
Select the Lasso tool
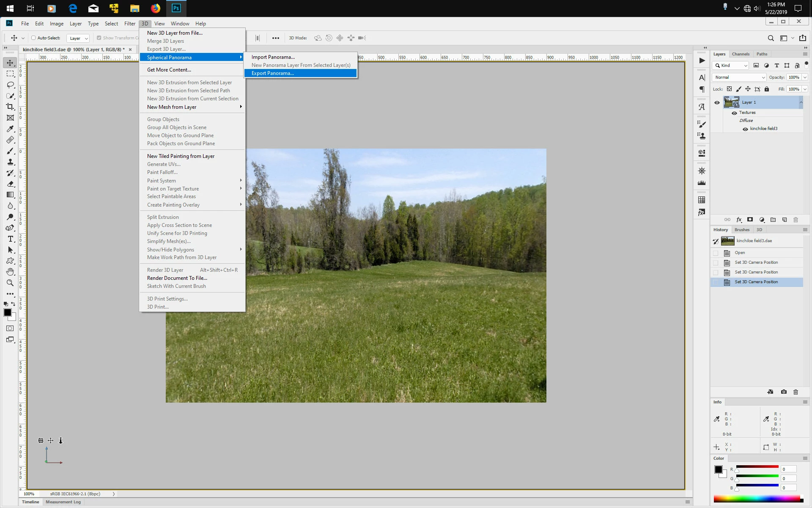pyautogui.click(x=10, y=85)
